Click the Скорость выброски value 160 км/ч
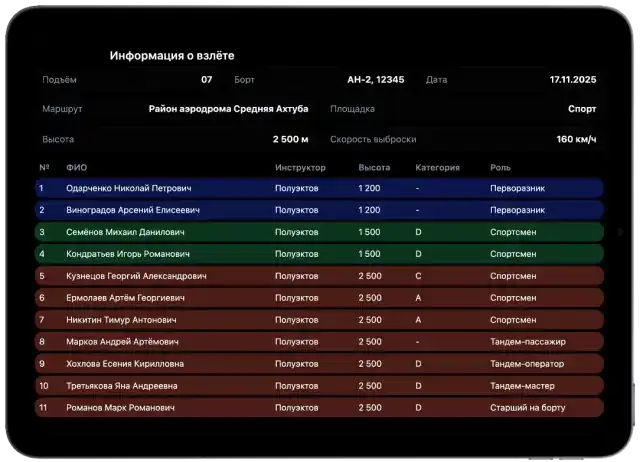The width and height of the screenshot is (640, 462). click(x=576, y=139)
